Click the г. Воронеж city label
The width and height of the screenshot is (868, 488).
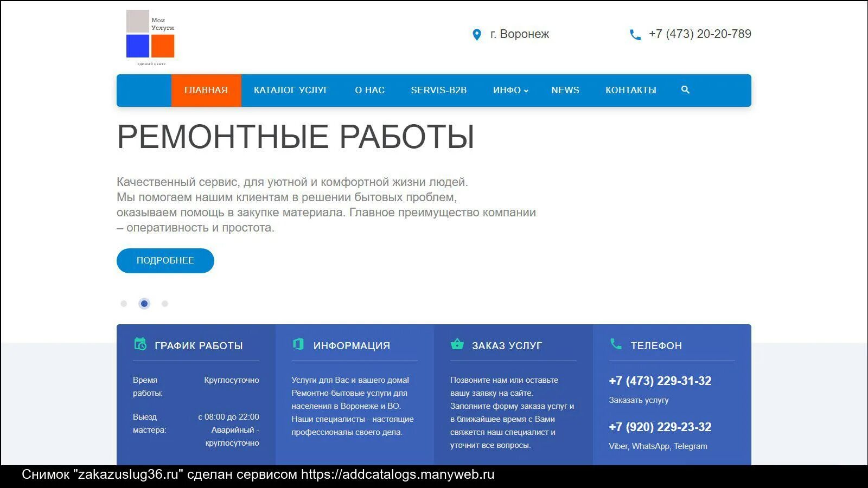coord(520,34)
